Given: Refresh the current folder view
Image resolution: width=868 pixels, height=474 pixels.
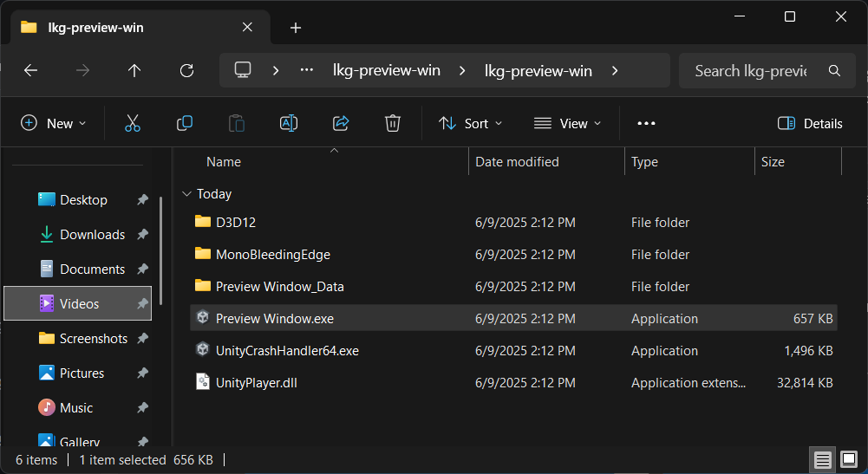Looking at the screenshot, I should [186, 71].
